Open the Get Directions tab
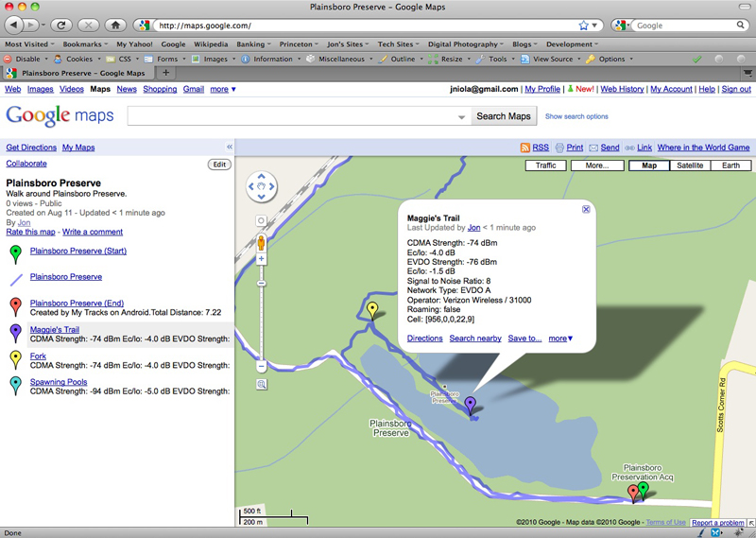This screenshot has height=538, width=756. [31, 148]
